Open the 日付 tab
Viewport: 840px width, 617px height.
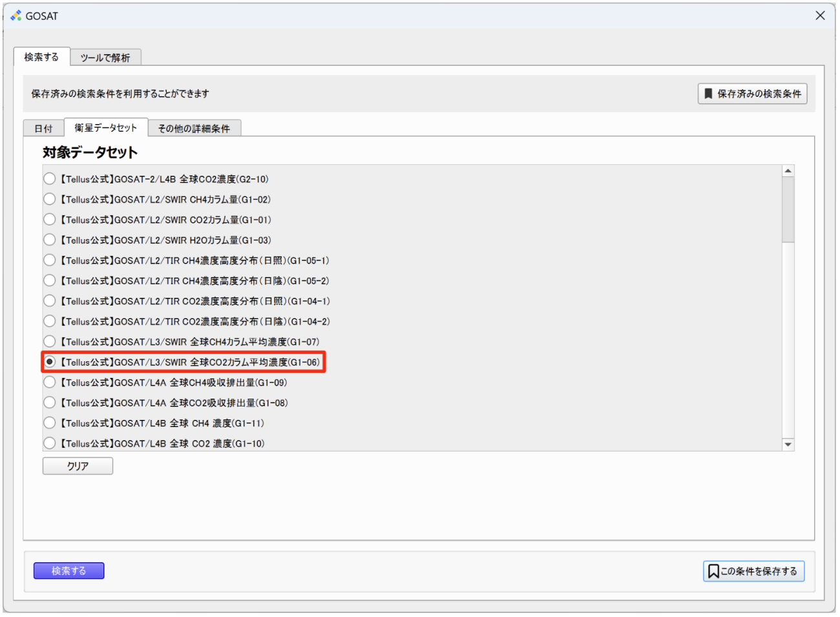pyautogui.click(x=43, y=129)
